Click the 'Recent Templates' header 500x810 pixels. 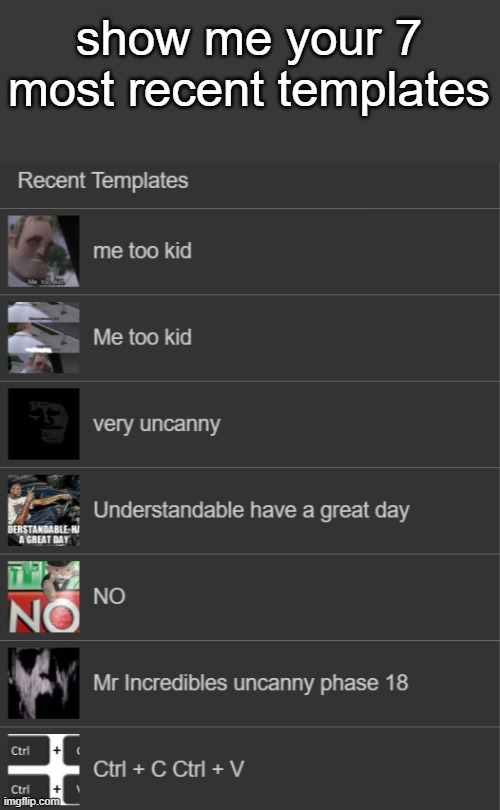pos(103,181)
